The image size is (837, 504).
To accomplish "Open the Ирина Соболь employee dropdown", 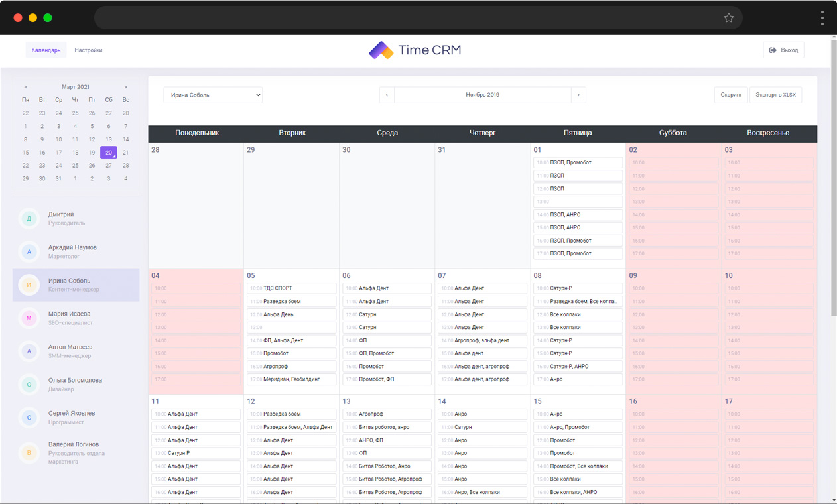I will (213, 95).
